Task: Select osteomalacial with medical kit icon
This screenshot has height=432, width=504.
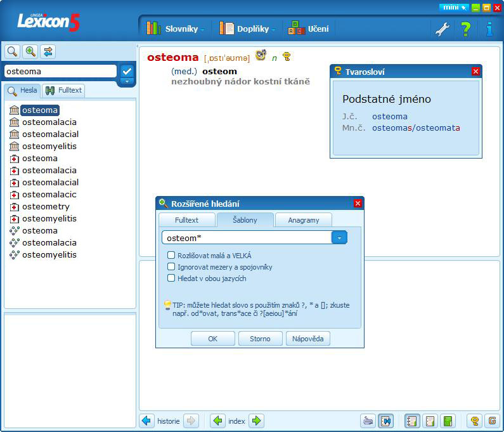Action: coord(50,183)
